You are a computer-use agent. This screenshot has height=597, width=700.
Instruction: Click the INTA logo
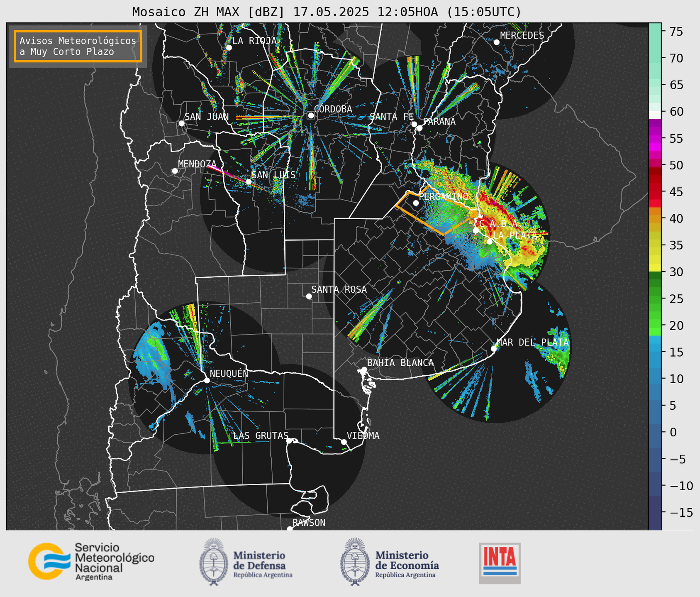coord(500,563)
